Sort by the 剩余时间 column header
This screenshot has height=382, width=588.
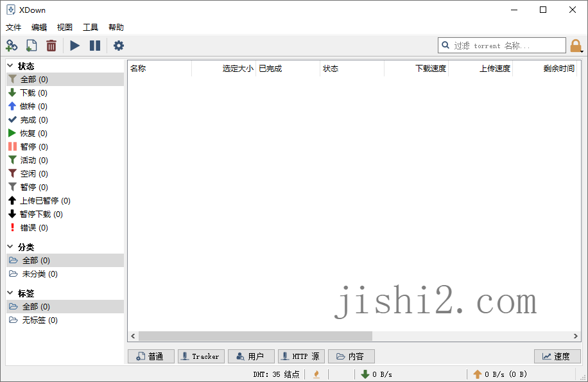544,68
